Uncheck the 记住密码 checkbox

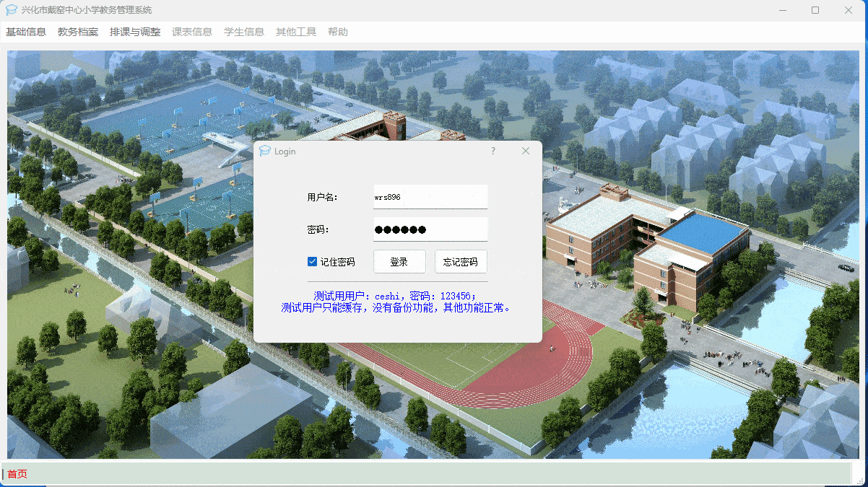pyautogui.click(x=313, y=262)
